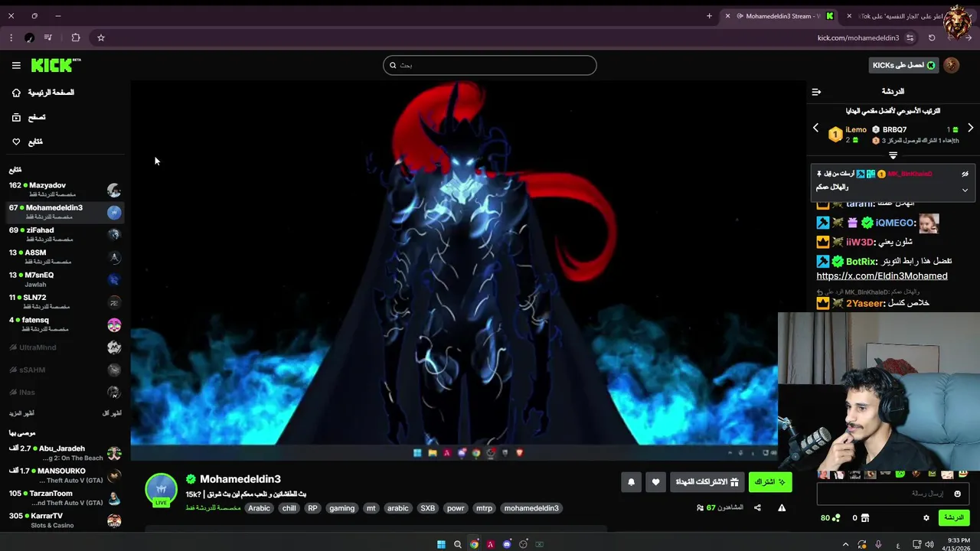Show next leaderboard page arrow
Image resolution: width=980 pixels, height=551 pixels.
(970, 129)
